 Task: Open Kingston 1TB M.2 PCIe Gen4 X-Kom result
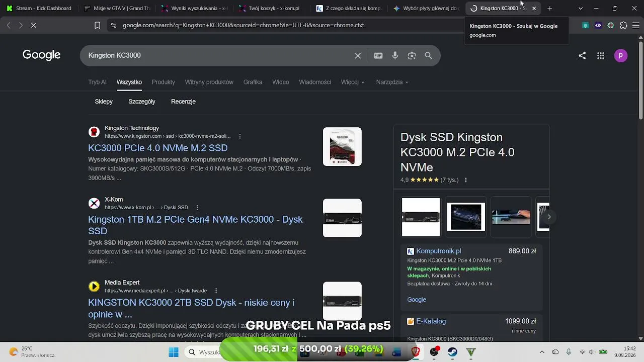click(195, 225)
